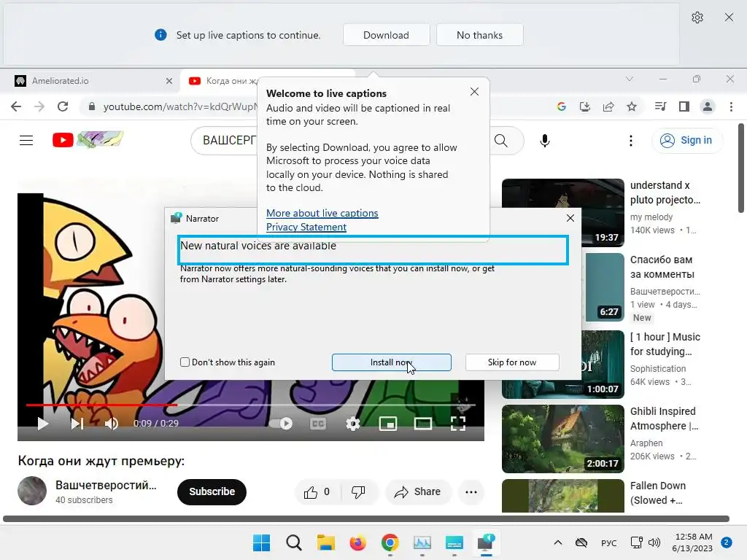Image resolution: width=747 pixels, height=560 pixels.
Task: Show hidden tray icons chevron
Action: tap(558, 542)
